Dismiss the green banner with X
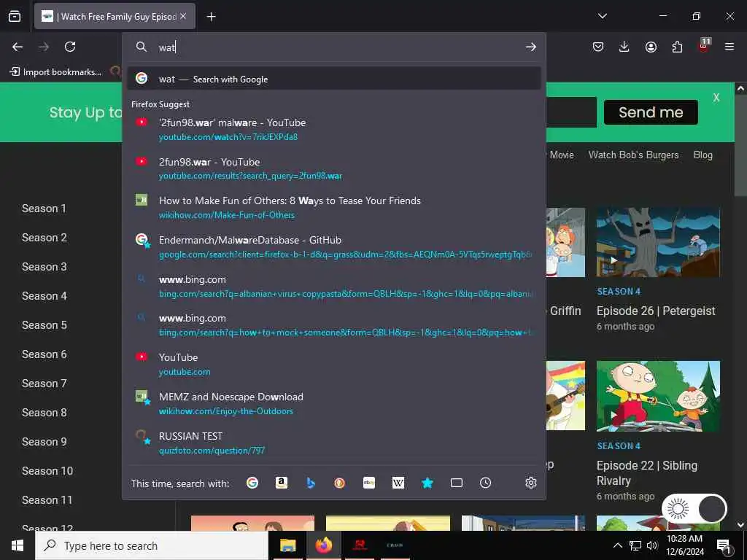Screen dimensions: 747x560 point(716,98)
